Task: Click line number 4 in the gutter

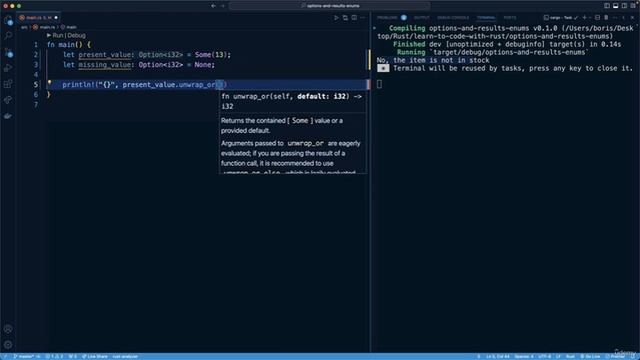Action: (x=36, y=75)
